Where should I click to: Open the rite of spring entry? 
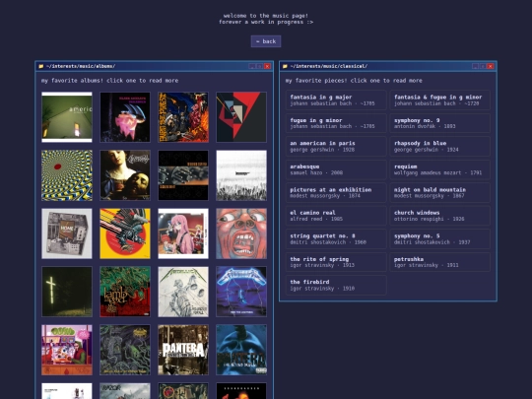[x=336, y=262]
